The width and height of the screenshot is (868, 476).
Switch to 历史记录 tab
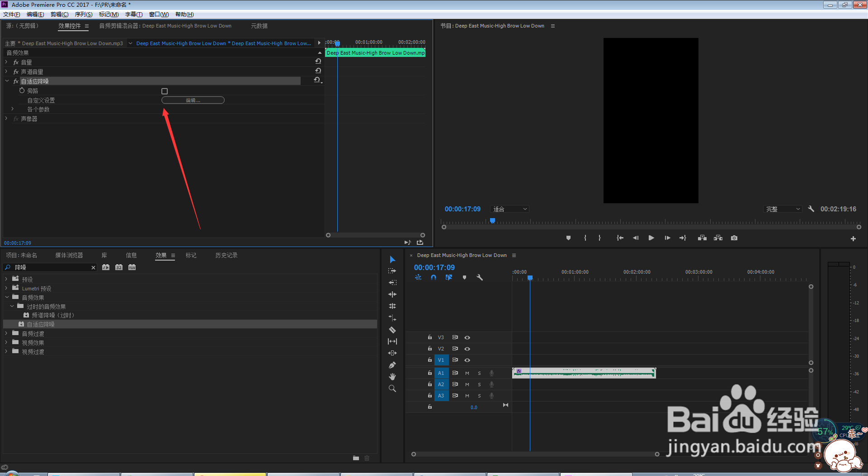[x=226, y=255]
